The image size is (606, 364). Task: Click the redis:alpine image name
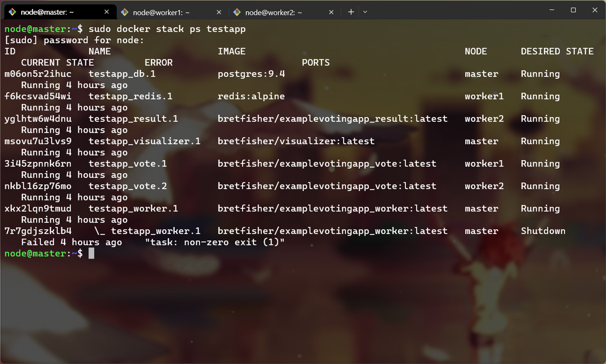[x=251, y=96]
